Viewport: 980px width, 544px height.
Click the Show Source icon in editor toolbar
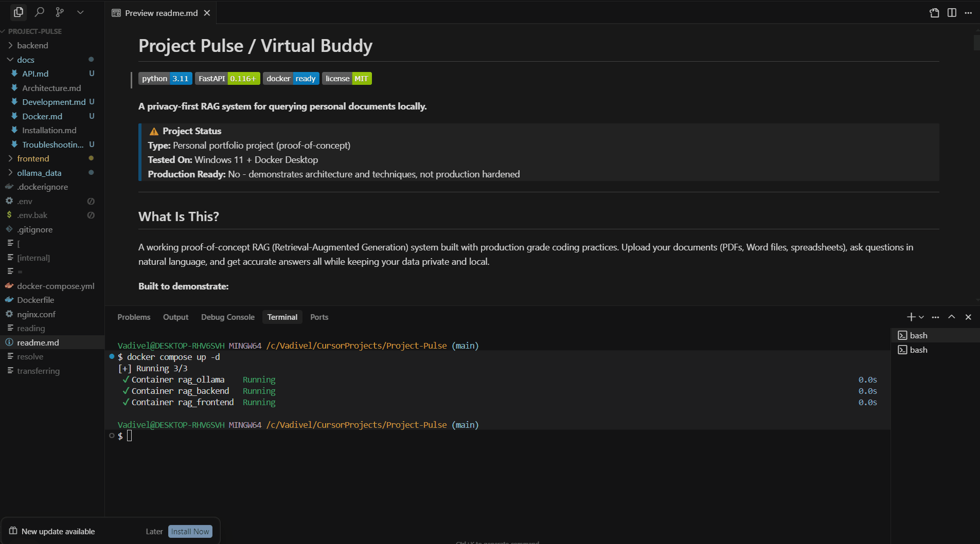pos(935,13)
